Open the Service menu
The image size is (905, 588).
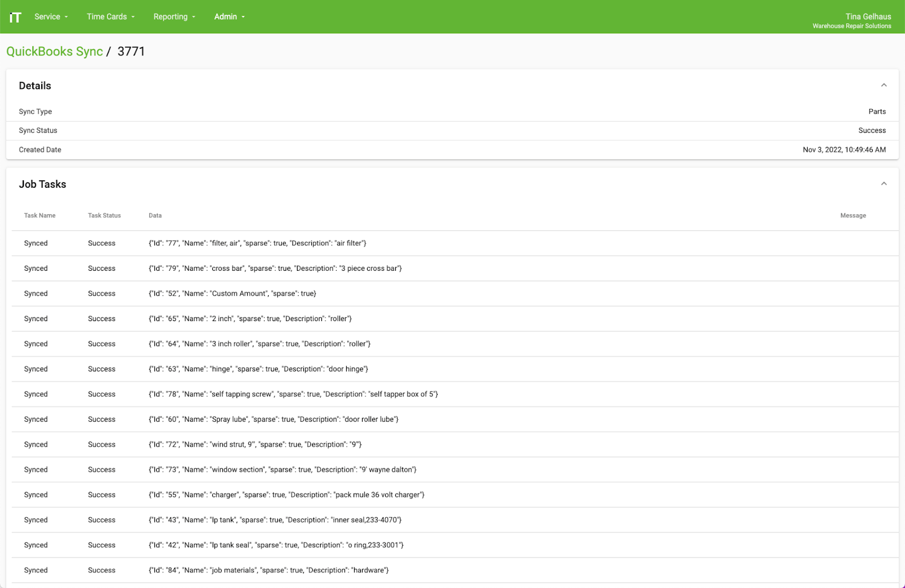tap(51, 17)
